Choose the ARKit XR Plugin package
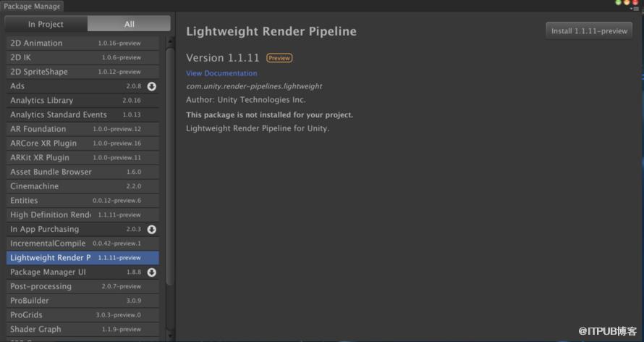Screen dimensions: 644x342 pos(82,158)
